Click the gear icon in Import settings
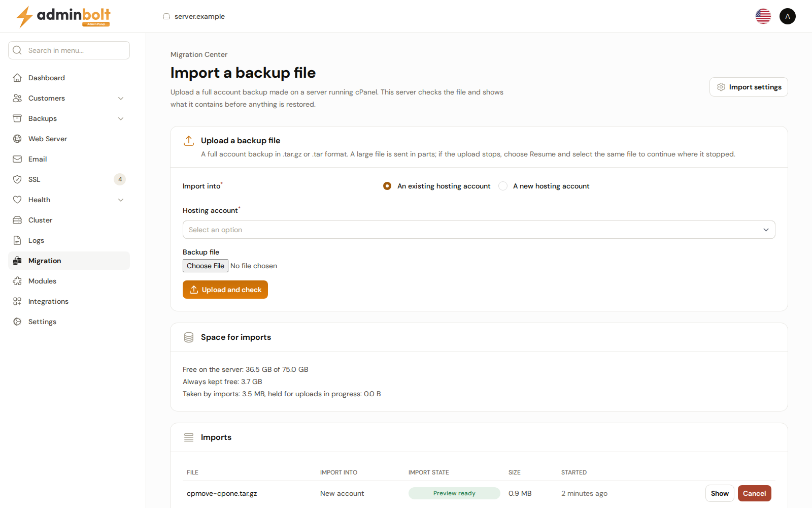812x508 pixels. coord(721,87)
